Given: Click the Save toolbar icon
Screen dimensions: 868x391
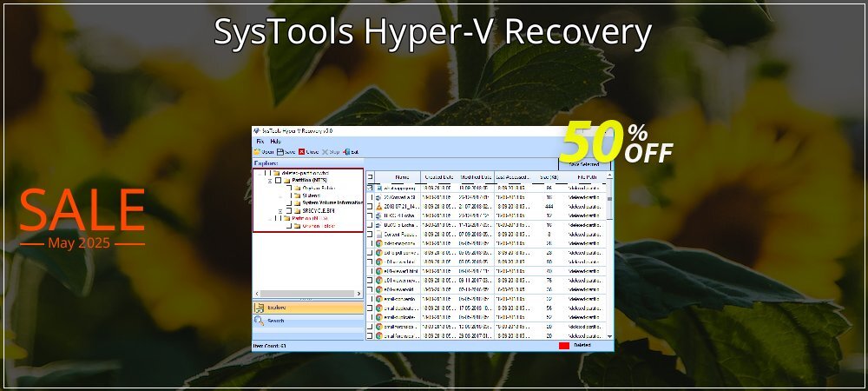Looking at the screenshot, I should coord(280,152).
